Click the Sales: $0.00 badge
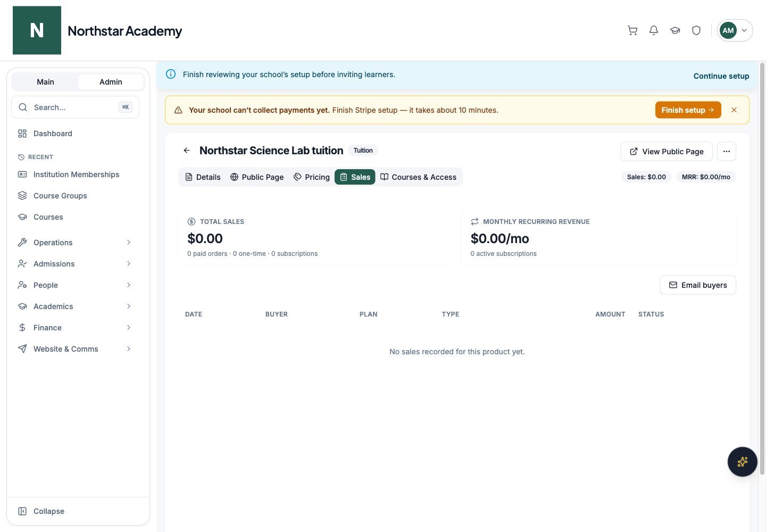 point(646,177)
